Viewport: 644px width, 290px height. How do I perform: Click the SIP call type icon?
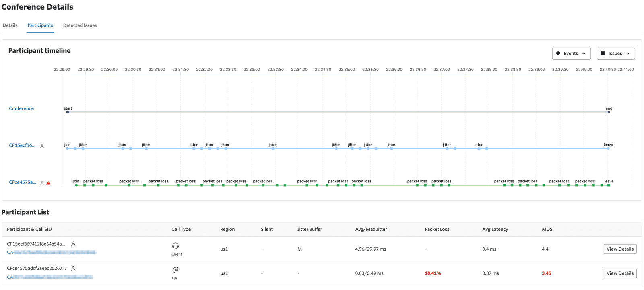(175, 270)
